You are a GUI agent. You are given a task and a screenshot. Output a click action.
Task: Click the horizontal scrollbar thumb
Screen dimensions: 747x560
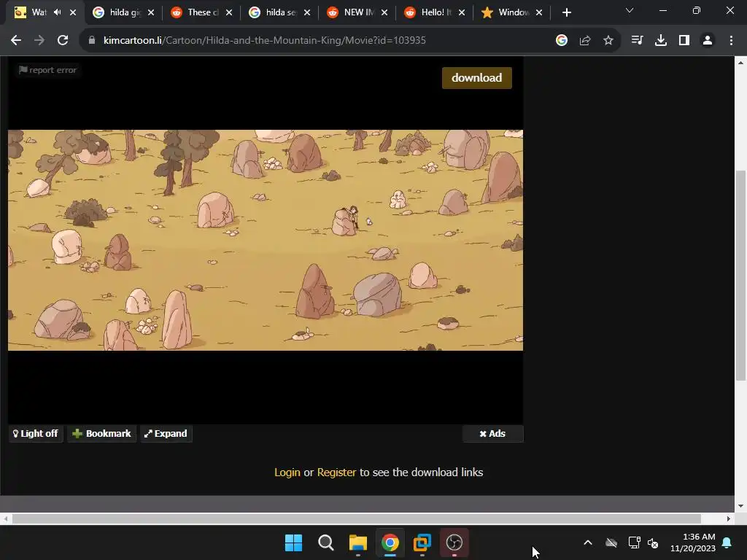click(x=356, y=518)
